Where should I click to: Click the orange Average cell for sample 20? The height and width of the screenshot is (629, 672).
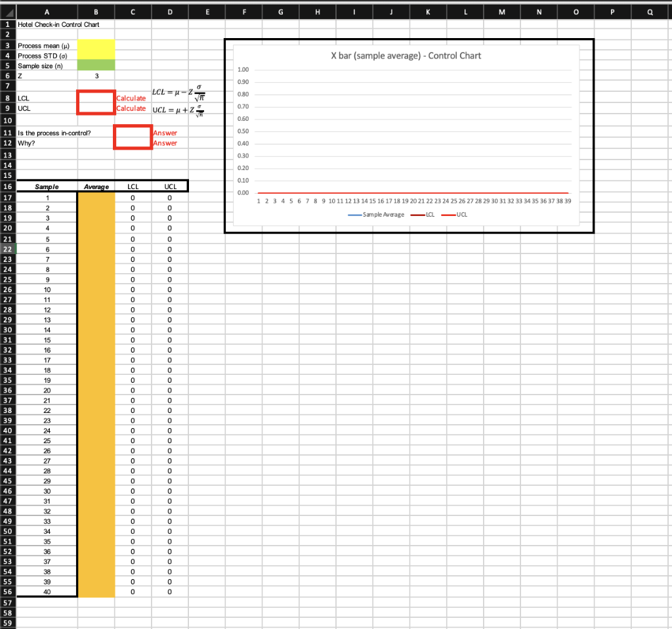tap(96, 390)
